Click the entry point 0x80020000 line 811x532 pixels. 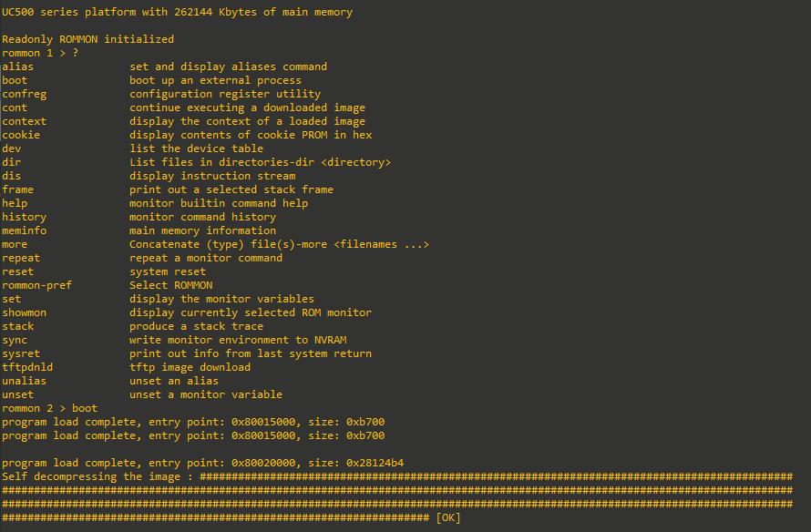coord(202,463)
